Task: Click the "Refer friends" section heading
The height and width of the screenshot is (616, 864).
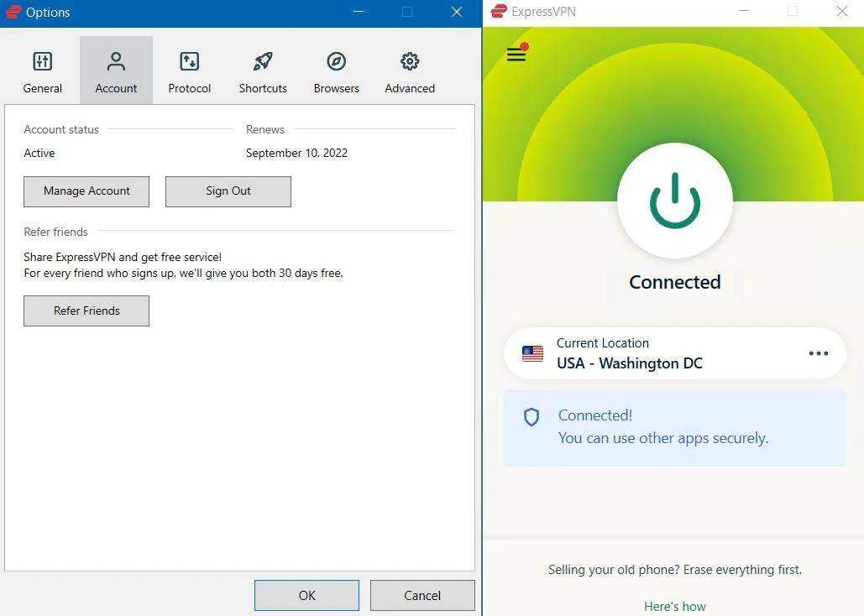Action: tap(55, 232)
